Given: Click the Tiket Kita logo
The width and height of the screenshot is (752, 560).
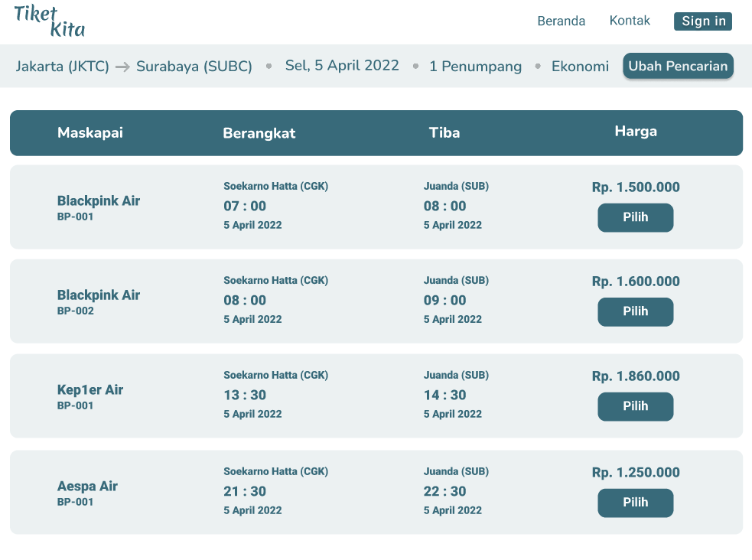Looking at the screenshot, I should tap(50, 21).
